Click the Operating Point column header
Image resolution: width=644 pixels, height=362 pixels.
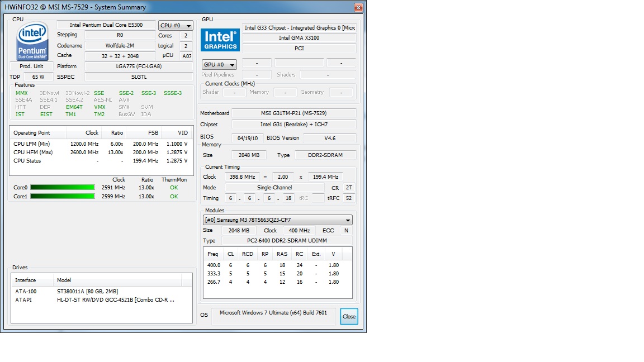click(x=37, y=133)
